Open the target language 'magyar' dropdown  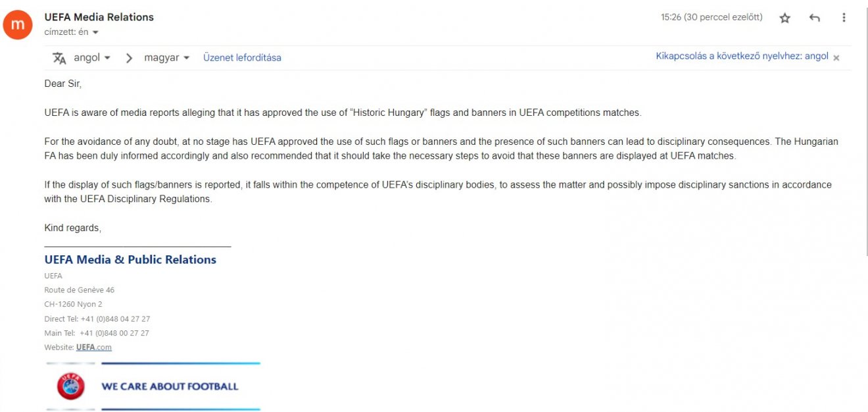167,58
